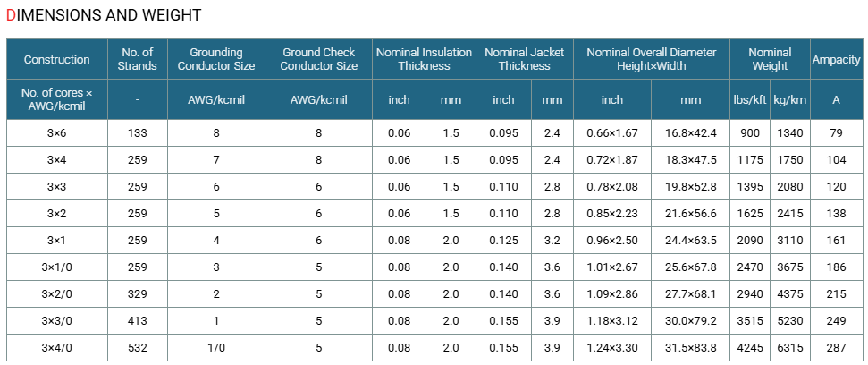Click Ground Check Conductor Size header
Image resolution: width=868 pixels, height=365 pixels.
319,59
